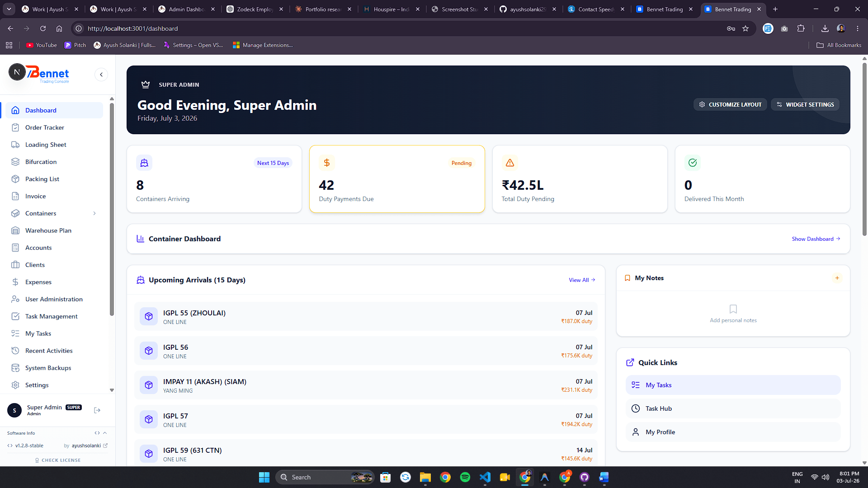Click the Next 15 Days badge
Viewport: 868px width, 488px height.
pos(273,163)
